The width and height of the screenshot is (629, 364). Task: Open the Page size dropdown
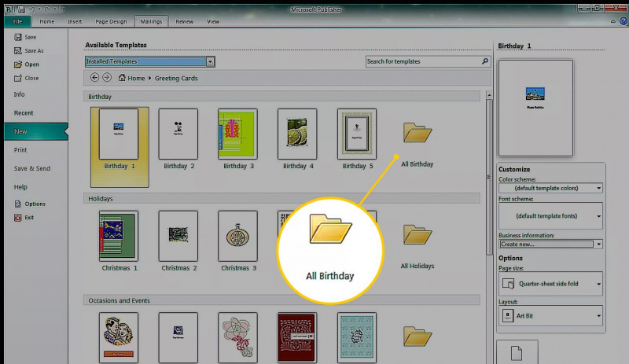point(550,284)
